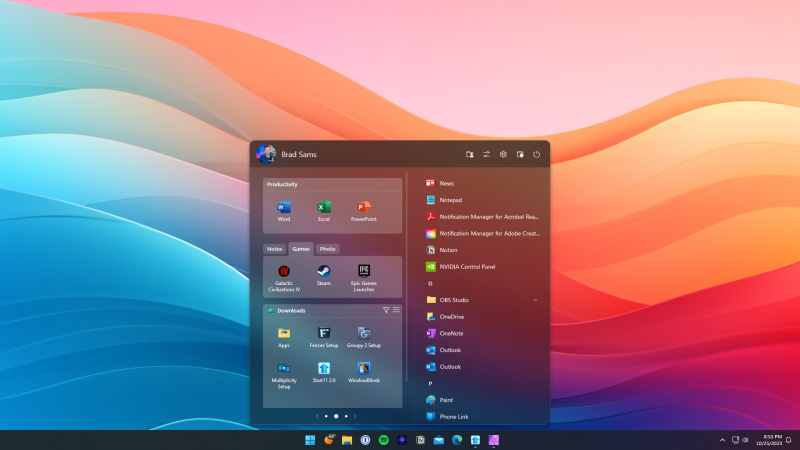Switch to the Photo tab
Viewport: 800px width, 450px height.
pyautogui.click(x=328, y=248)
